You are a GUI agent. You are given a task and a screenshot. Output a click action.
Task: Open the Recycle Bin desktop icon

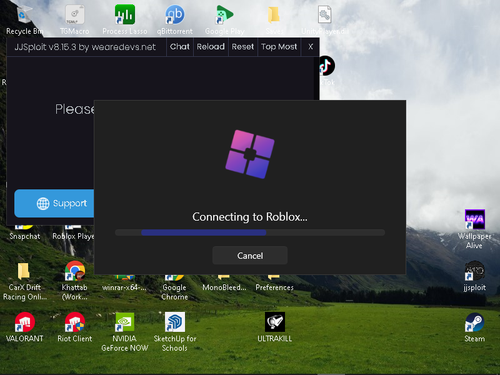coord(24,19)
